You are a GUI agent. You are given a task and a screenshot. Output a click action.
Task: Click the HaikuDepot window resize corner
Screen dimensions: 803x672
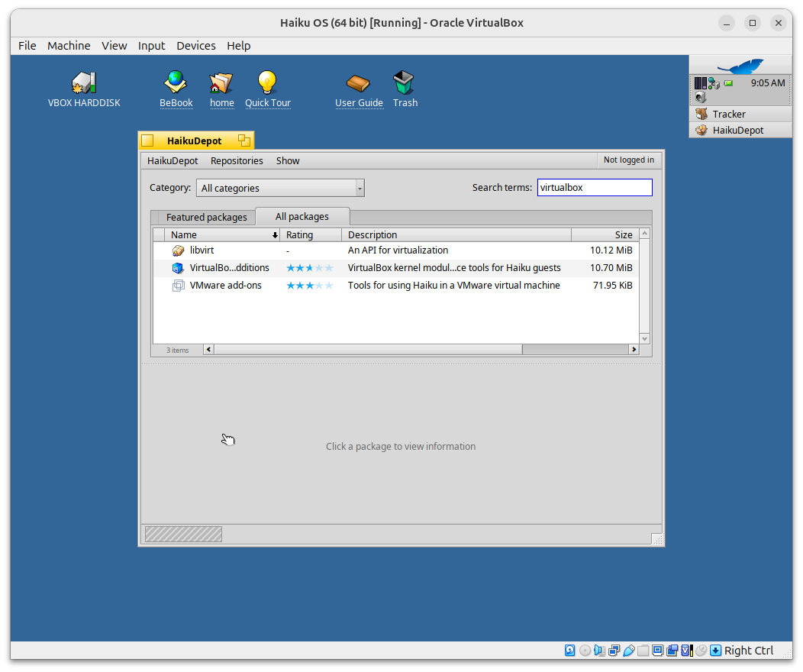(x=656, y=539)
